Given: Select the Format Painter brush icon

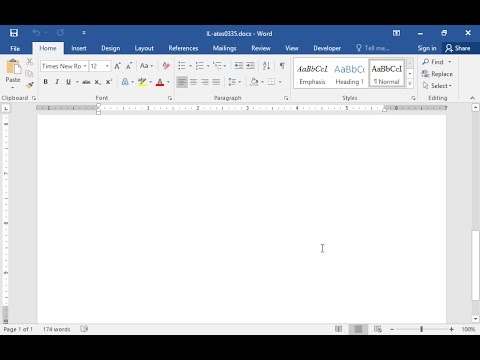Looking at the screenshot, I should 30,85.
